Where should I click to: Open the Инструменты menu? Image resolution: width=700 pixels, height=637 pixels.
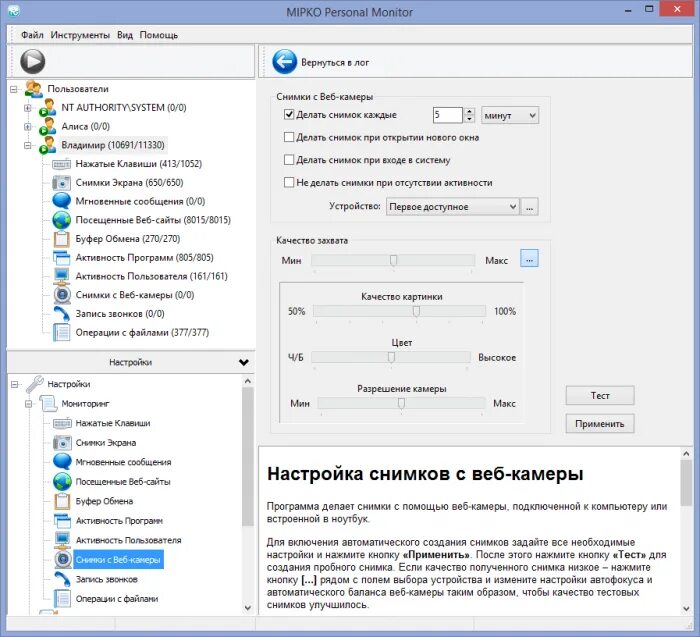[80, 35]
